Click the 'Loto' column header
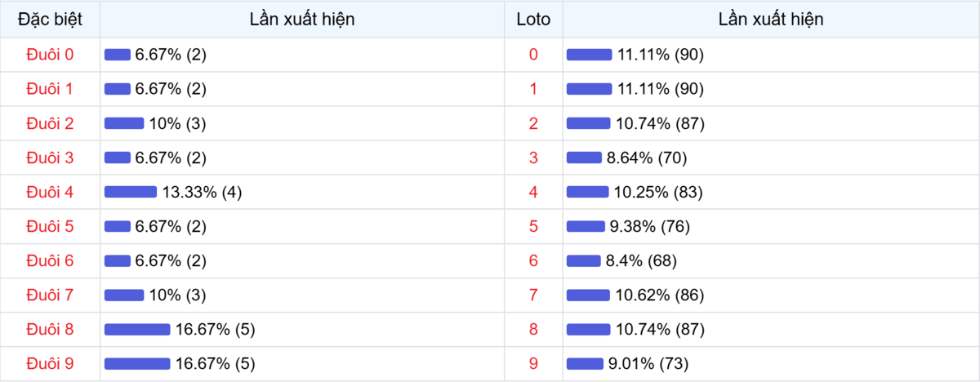 533,20
